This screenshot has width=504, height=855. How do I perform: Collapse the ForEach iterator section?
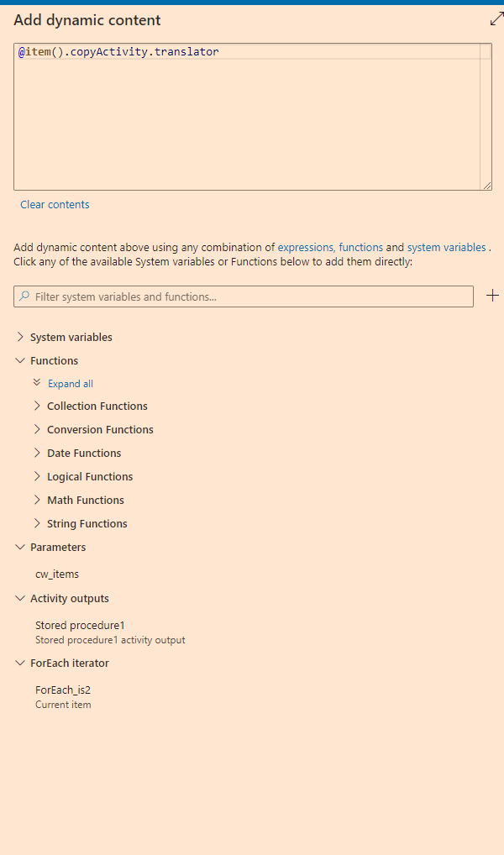[20, 663]
